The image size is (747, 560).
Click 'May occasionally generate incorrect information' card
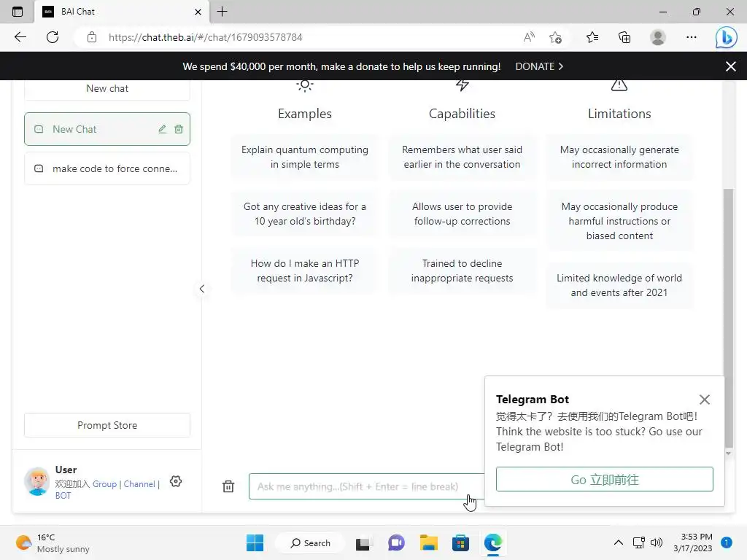point(619,157)
